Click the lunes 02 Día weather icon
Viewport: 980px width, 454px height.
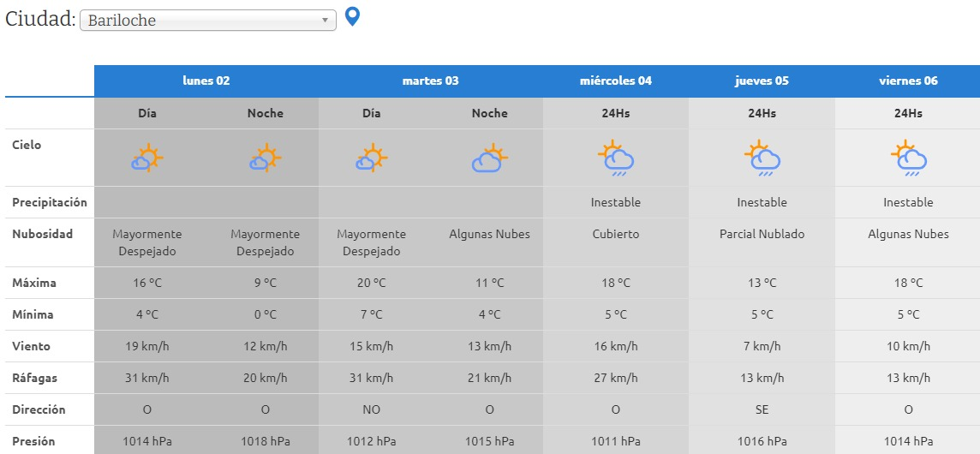(x=147, y=158)
